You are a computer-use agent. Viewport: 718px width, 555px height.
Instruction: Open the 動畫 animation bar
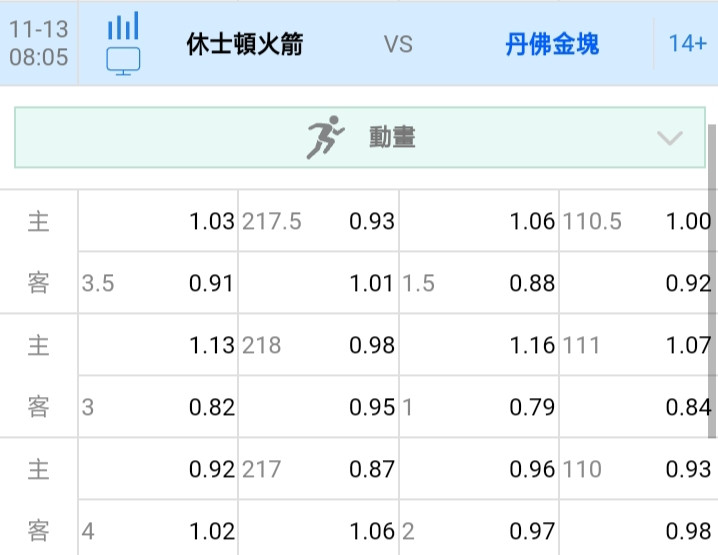[x=359, y=137]
